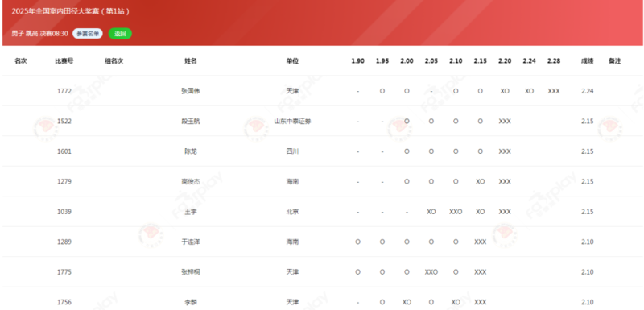Select bib number 1522 row
This screenshot has height=310, width=644.
pos(322,121)
